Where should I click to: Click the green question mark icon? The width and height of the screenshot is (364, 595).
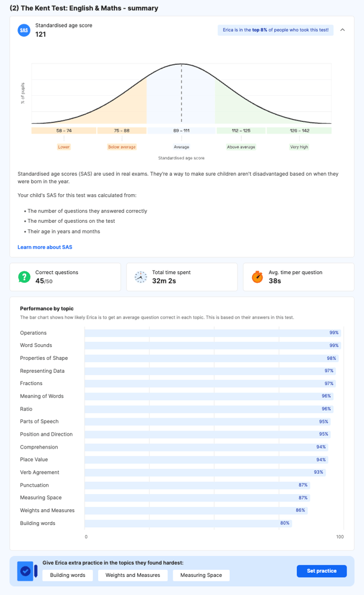click(24, 277)
